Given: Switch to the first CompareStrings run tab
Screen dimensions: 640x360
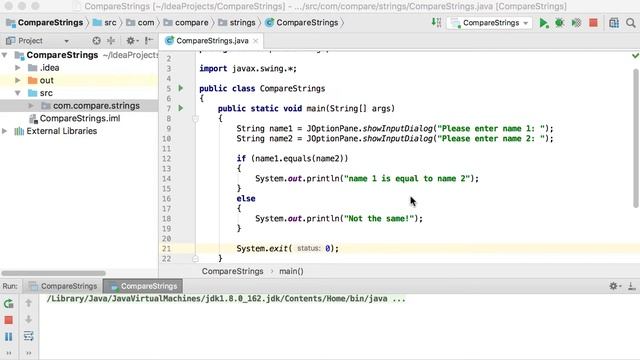Looking at the screenshot, I should [x=63, y=286].
